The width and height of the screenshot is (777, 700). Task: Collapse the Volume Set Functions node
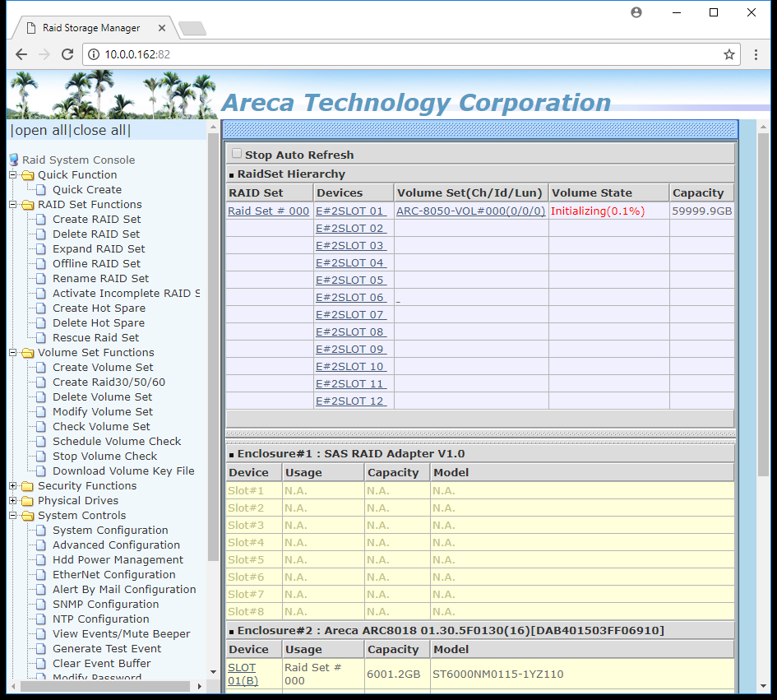13,353
